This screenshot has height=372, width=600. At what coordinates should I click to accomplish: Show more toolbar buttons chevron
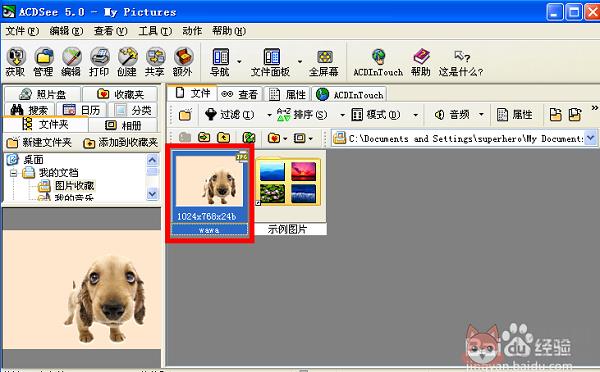tap(595, 108)
